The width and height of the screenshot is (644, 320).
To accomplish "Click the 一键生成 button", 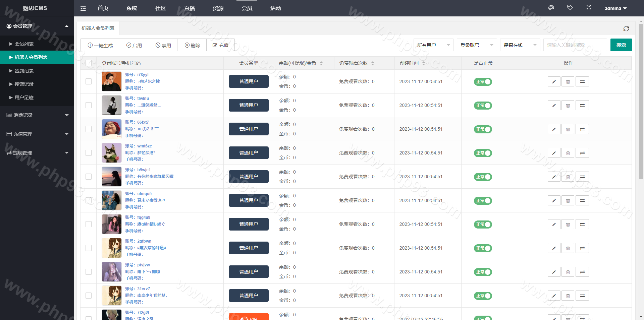I will click(x=100, y=45).
